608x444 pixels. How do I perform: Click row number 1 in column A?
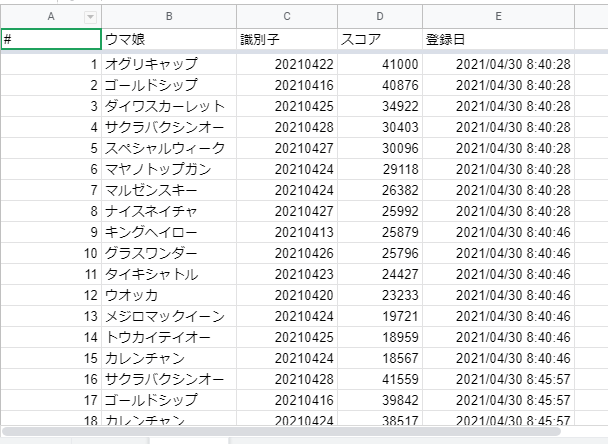tap(51, 64)
